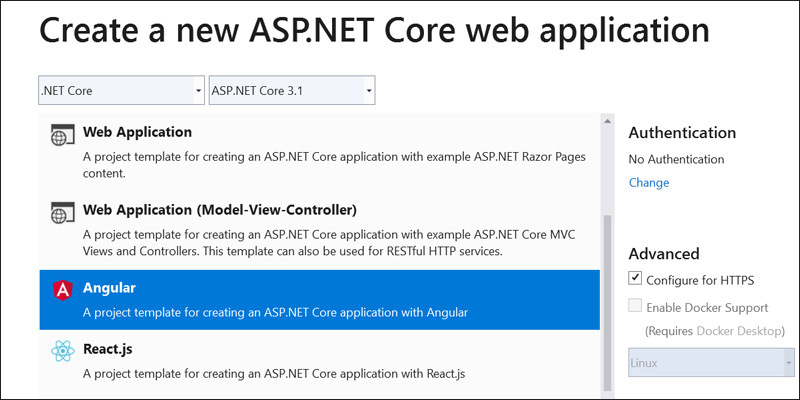Screen dimensions: 800x400
Task: Toggle the Enable Docker Support checkbox
Action: pyautogui.click(x=635, y=306)
